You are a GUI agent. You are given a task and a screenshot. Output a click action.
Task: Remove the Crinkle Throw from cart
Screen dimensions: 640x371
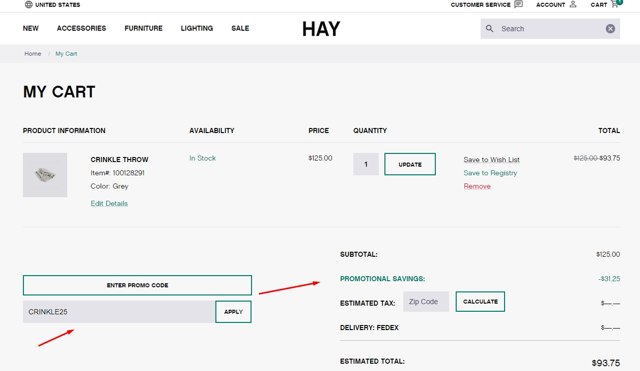point(477,186)
